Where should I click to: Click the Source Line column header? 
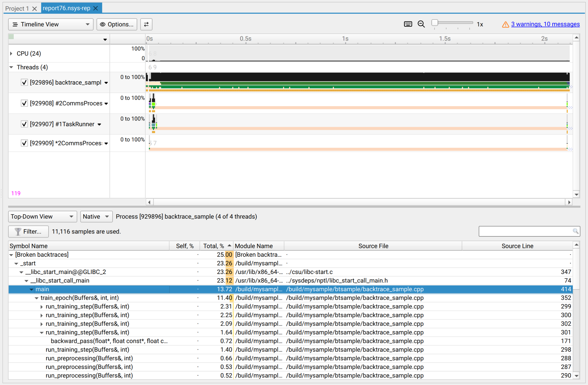tap(517, 246)
